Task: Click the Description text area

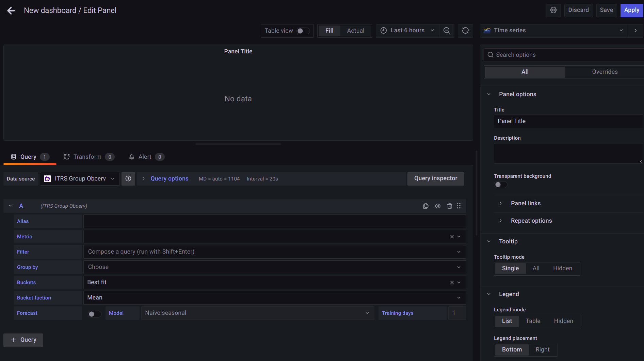Action: click(x=568, y=153)
